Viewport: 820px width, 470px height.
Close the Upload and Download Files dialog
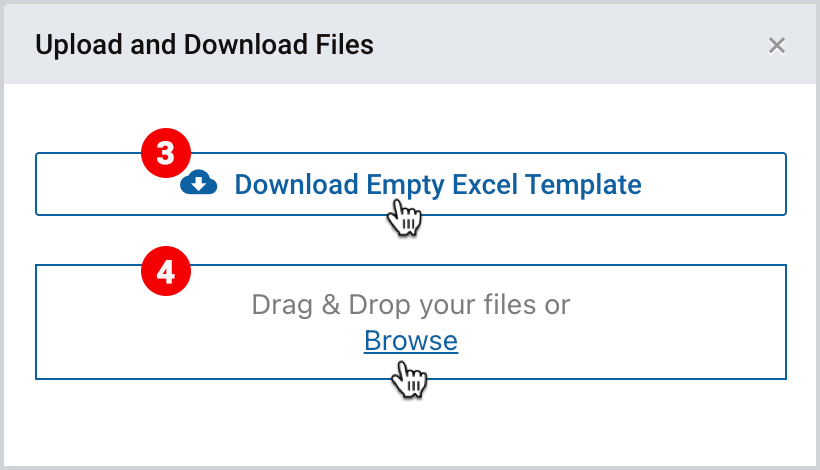(x=777, y=45)
